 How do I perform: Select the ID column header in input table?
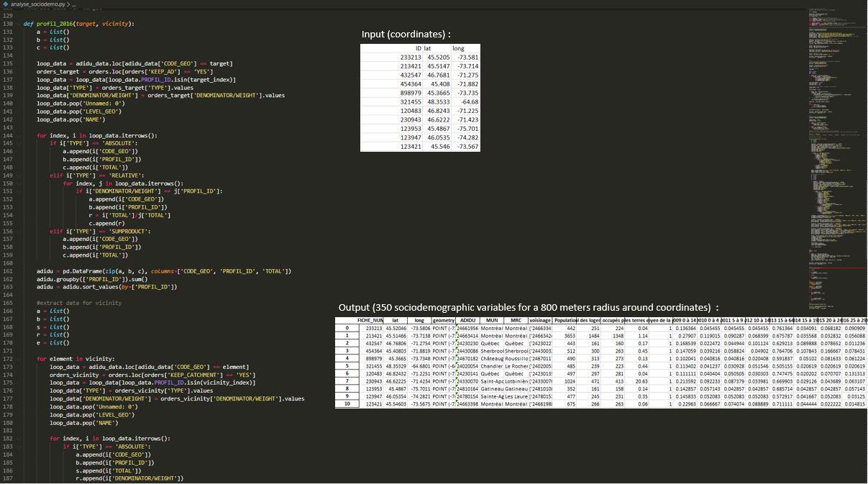(x=418, y=48)
